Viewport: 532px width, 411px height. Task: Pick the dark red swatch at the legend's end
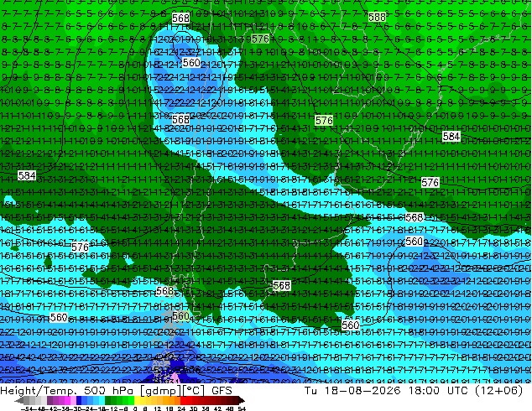point(236,400)
